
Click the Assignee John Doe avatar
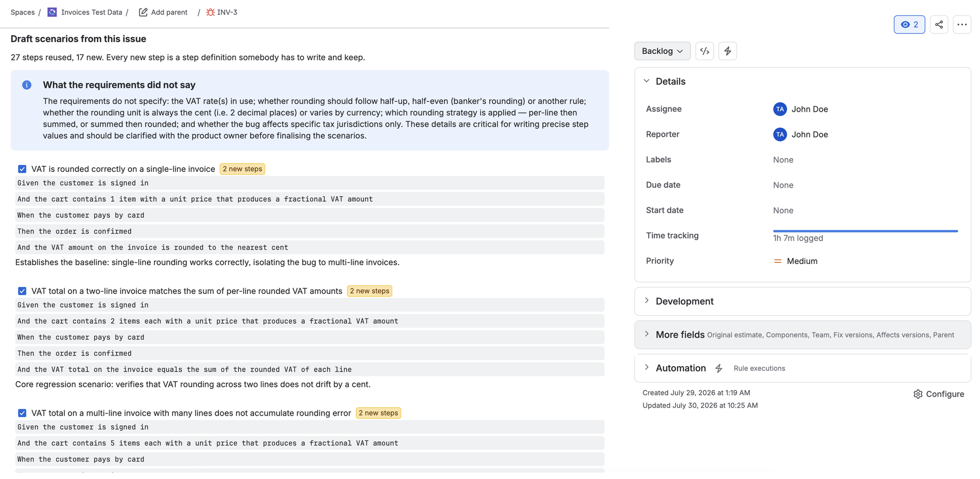coord(780,109)
